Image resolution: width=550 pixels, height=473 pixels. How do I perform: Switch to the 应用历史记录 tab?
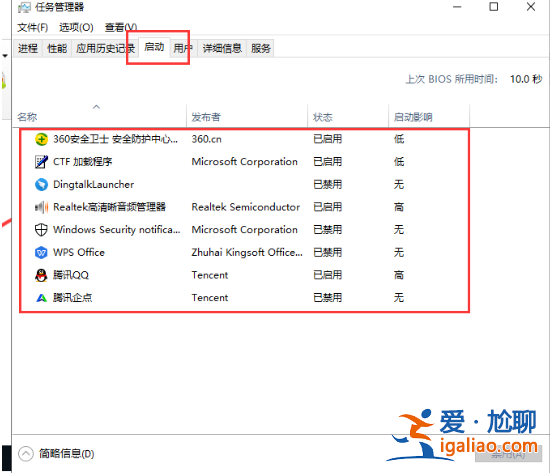click(x=105, y=48)
